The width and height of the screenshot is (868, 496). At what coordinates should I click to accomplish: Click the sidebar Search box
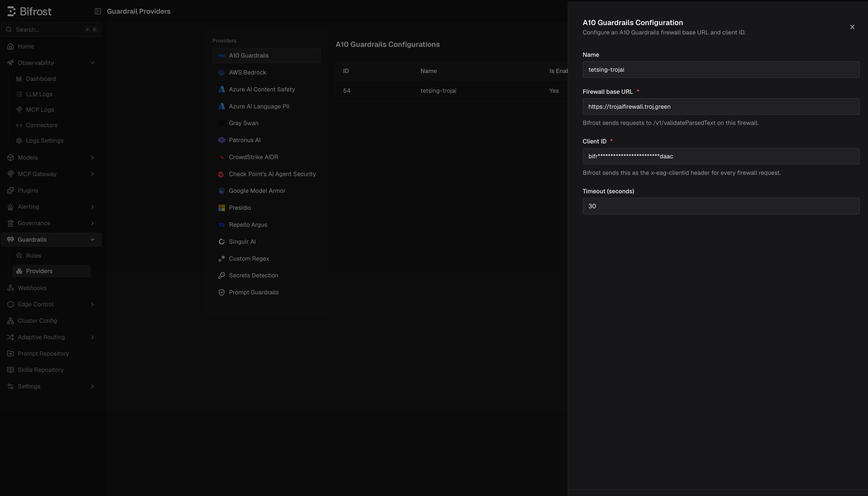[51, 29]
